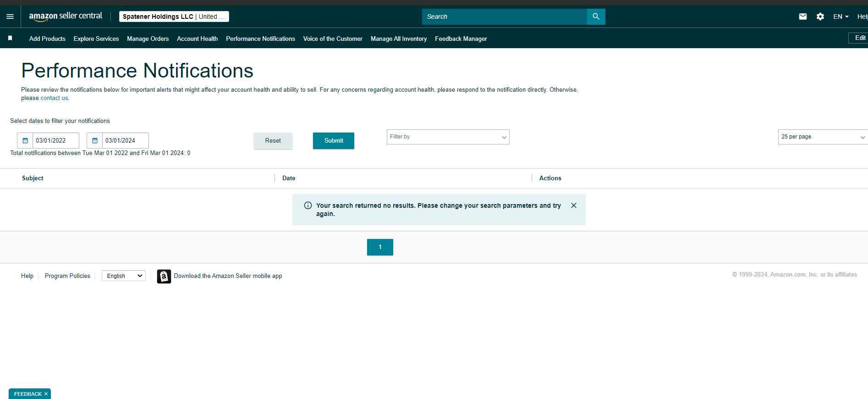868x399 pixels.
Task: Open Explore Services
Action: (96, 39)
